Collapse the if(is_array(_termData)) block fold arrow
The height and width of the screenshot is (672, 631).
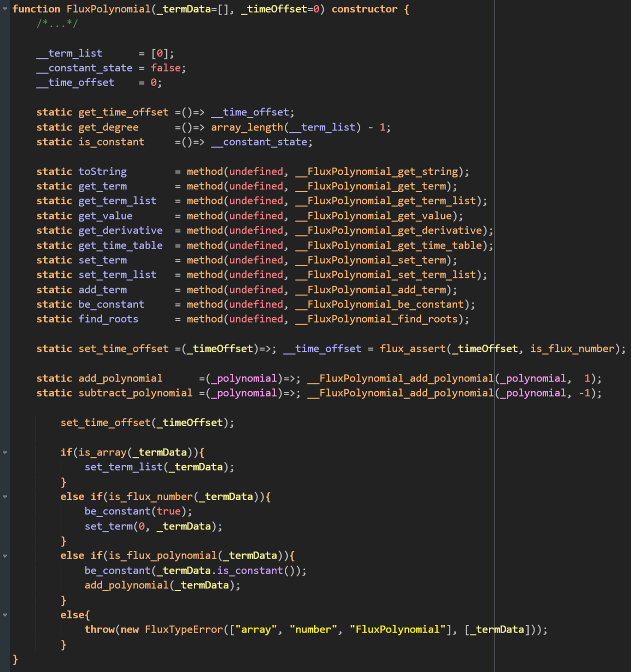pos(5,452)
